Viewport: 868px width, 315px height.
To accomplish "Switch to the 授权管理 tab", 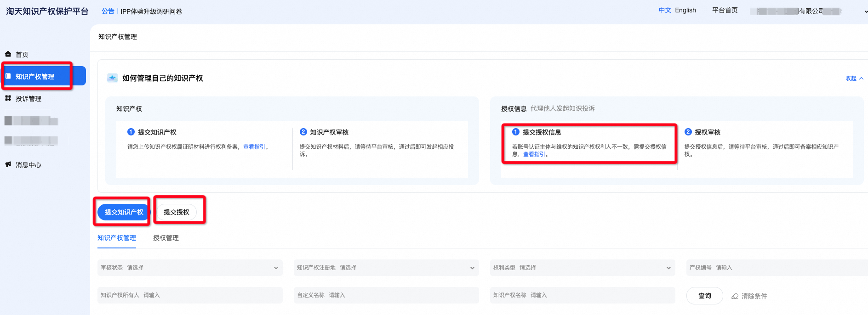I will pos(166,238).
